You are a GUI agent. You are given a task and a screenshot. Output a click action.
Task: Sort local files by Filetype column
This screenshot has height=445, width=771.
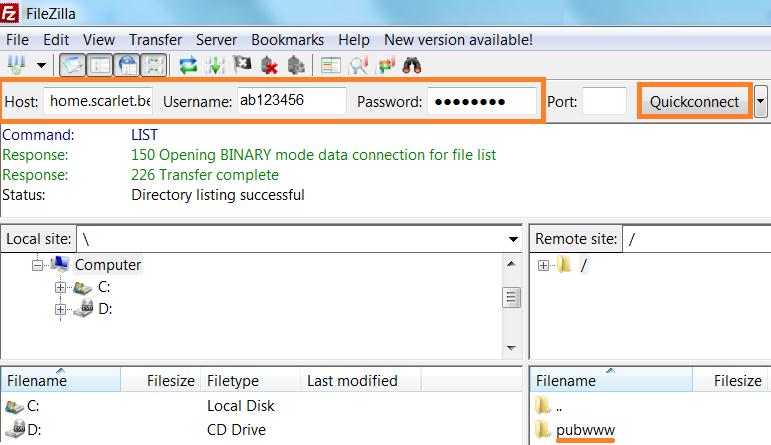coord(250,380)
